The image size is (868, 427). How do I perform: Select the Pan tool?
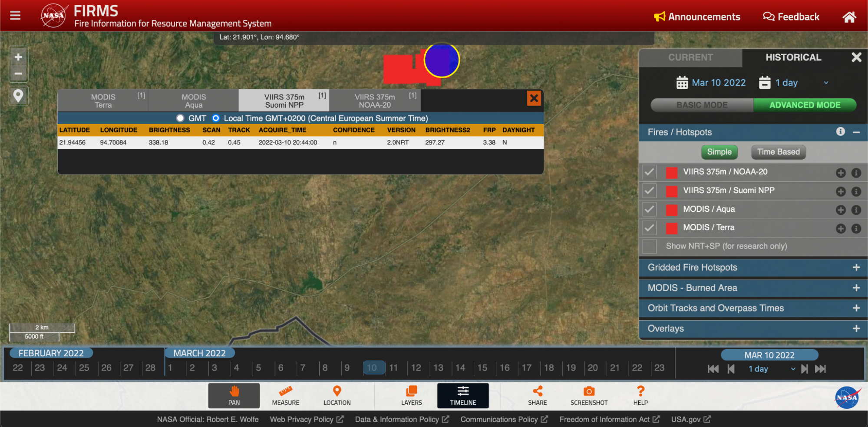pos(234,395)
